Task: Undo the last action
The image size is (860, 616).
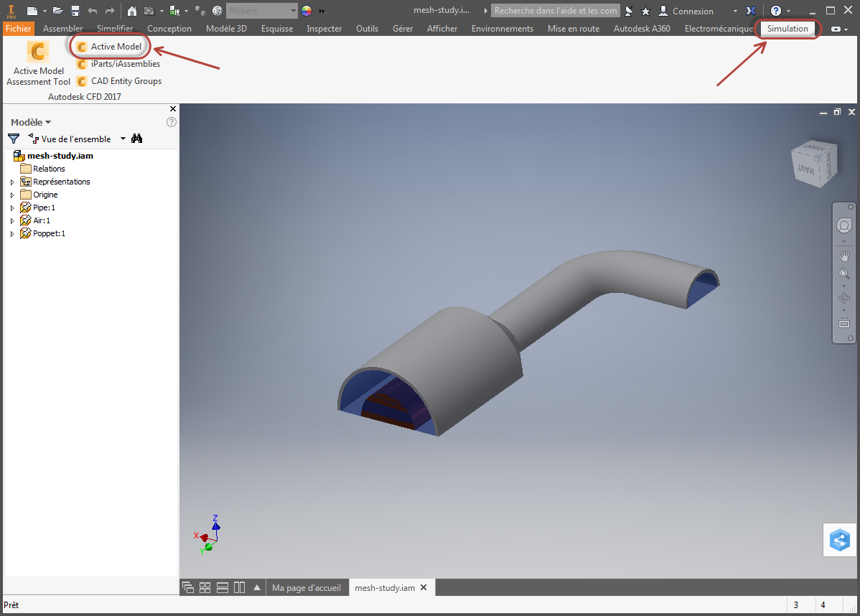Action: tap(92, 11)
